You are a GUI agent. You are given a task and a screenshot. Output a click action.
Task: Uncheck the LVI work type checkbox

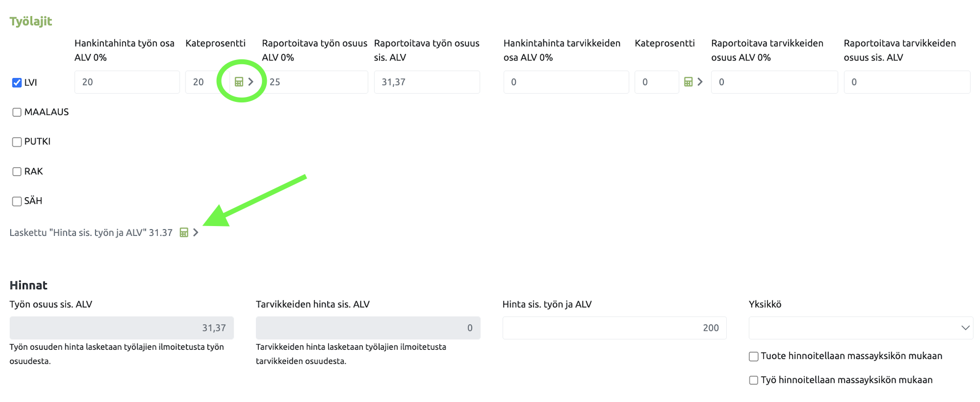pyautogui.click(x=17, y=83)
